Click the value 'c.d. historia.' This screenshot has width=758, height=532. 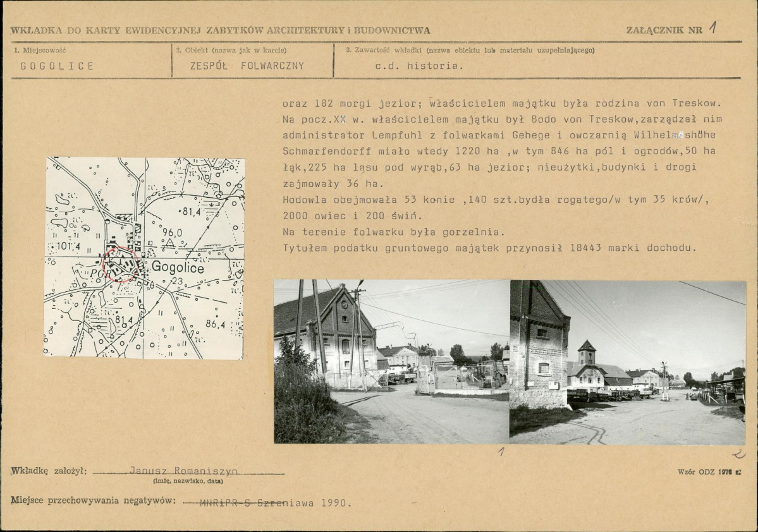coord(419,66)
